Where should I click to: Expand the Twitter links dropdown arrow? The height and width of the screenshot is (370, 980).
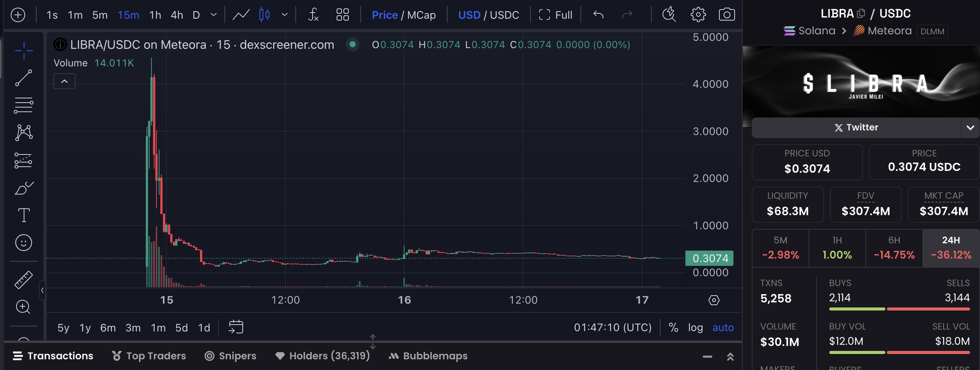970,128
